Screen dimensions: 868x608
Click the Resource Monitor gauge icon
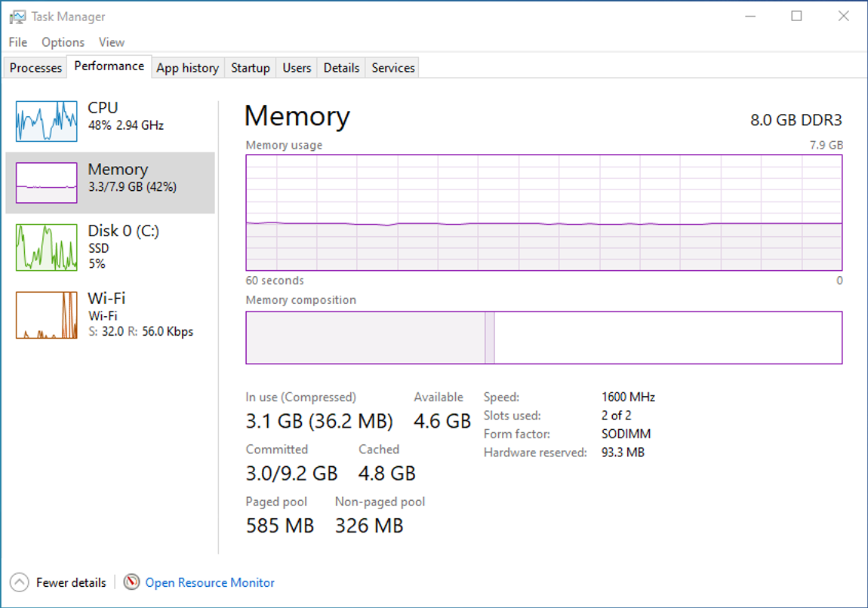(x=132, y=582)
